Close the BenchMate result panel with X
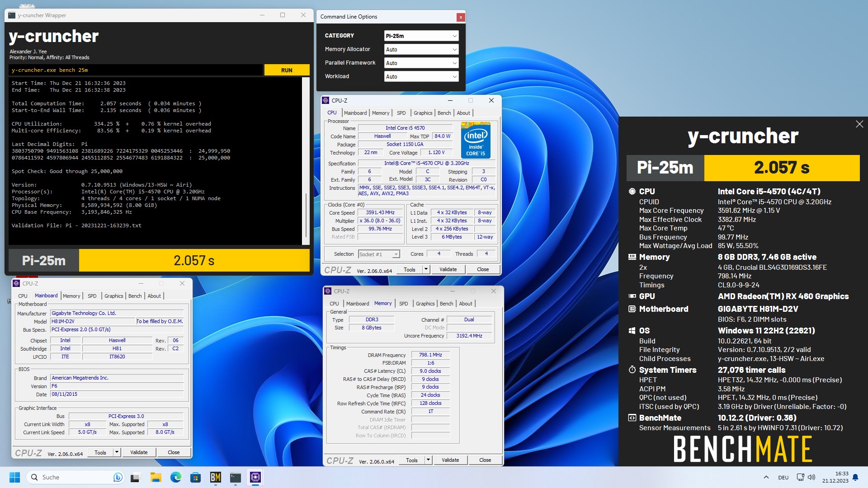The height and width of the screenshot is (488, 868). [859, 124]
